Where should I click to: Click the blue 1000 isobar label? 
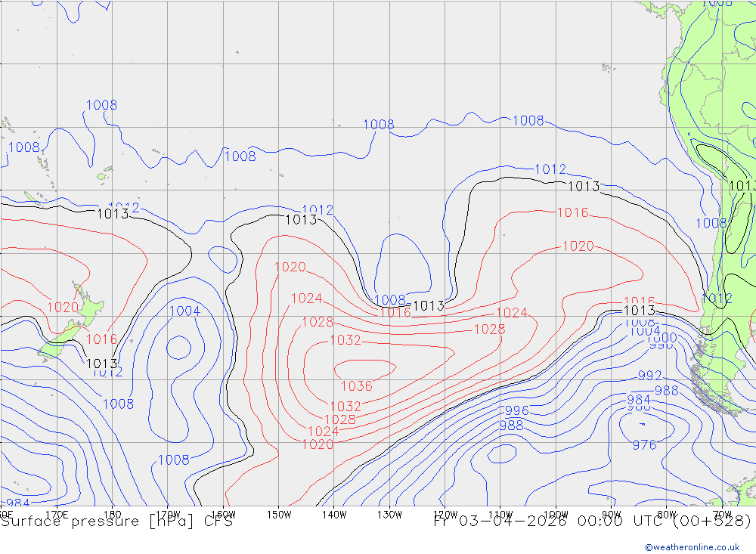pos(661,338)
